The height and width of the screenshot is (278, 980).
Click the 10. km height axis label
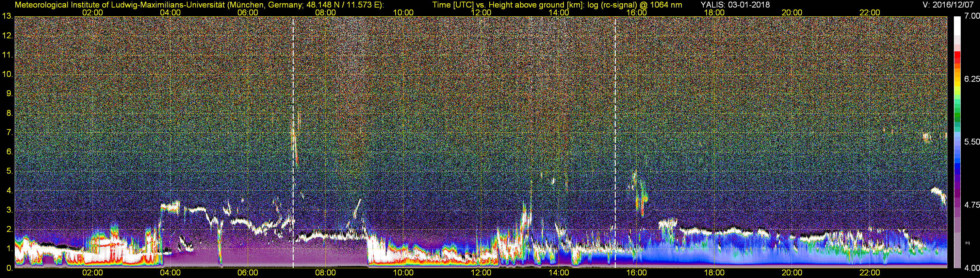pyautogui.click(x=8, y=74)
